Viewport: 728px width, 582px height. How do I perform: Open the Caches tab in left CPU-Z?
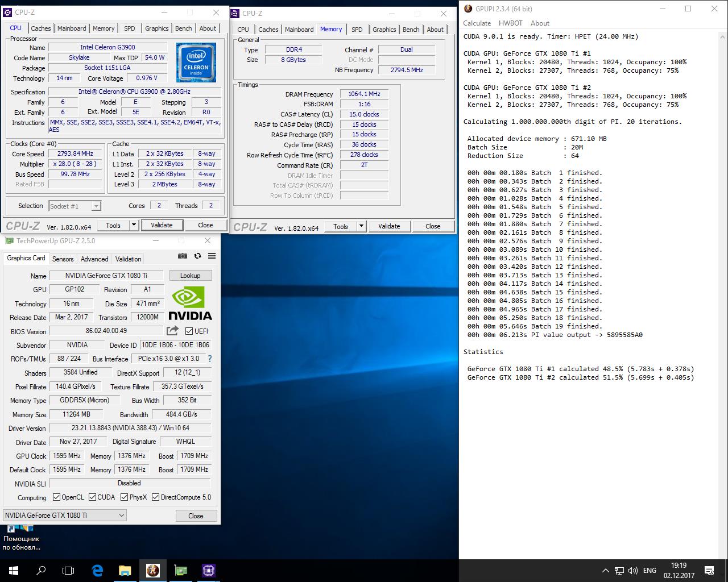(x=40, y=28)
